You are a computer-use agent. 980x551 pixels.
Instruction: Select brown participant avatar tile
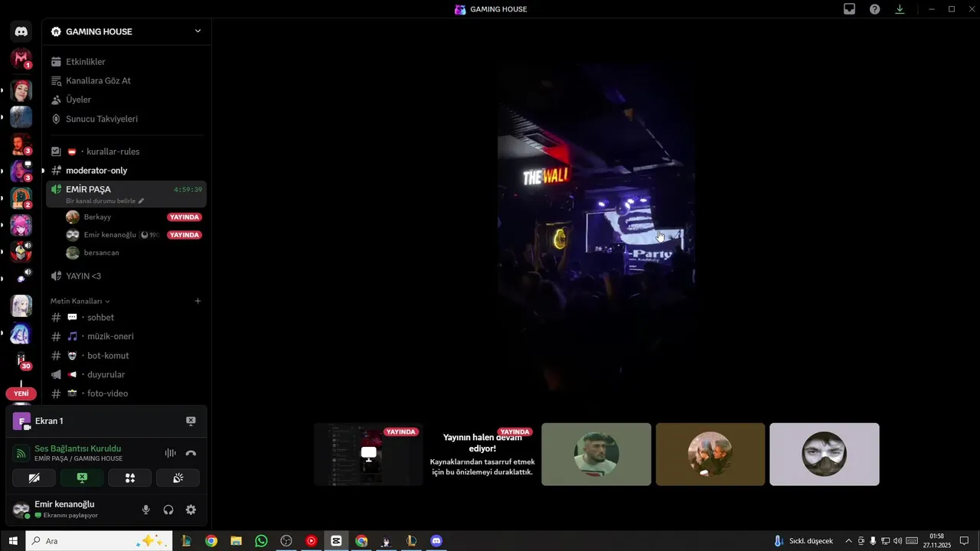pos(710,454)
